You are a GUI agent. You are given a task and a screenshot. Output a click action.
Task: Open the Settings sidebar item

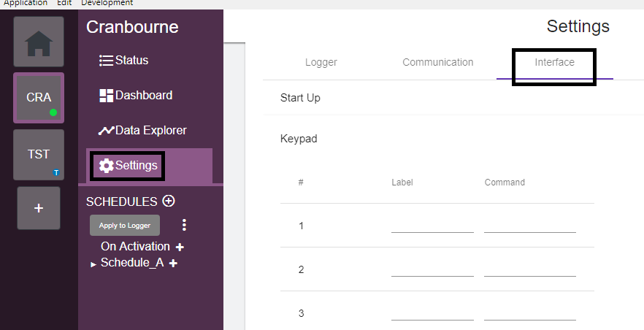coord(129,166)
